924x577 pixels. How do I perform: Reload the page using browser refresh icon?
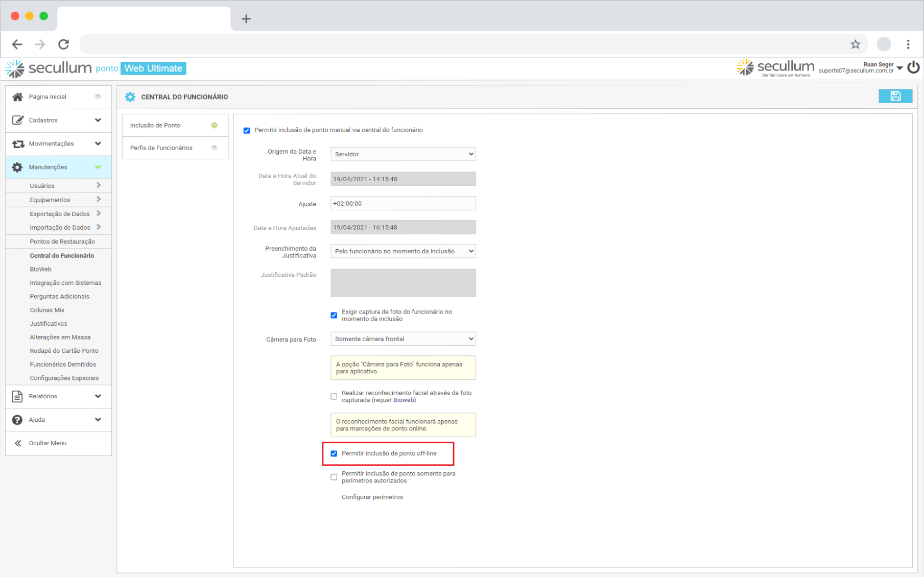tap(63, 44)
